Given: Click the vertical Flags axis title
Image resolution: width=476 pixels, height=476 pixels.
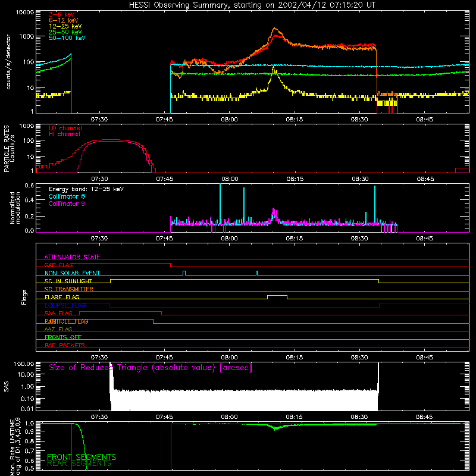Looking at the screenshot, I should tap(24, 297).
